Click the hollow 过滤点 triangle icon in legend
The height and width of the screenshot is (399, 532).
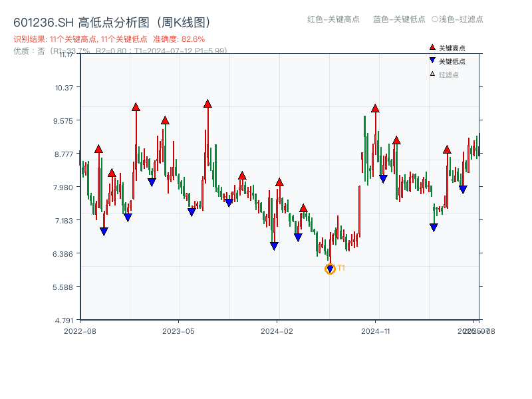pyautogui.click(x=432, y=74)
